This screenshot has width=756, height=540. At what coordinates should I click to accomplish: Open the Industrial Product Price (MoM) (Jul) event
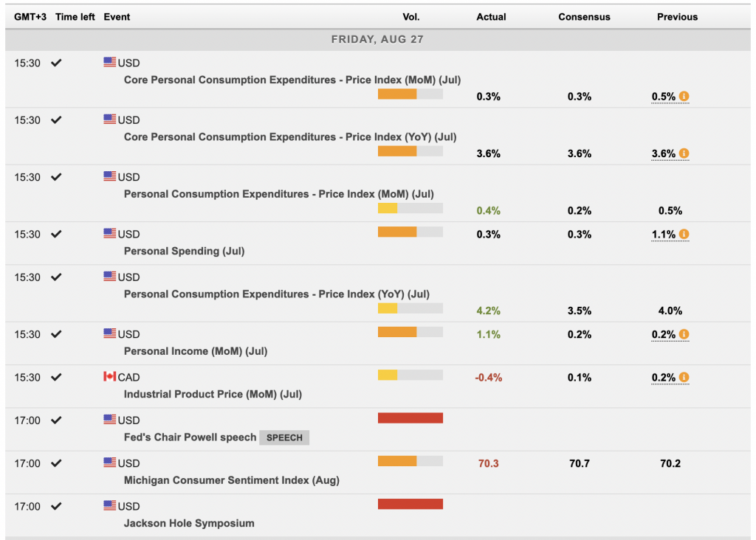click(213, 394)
